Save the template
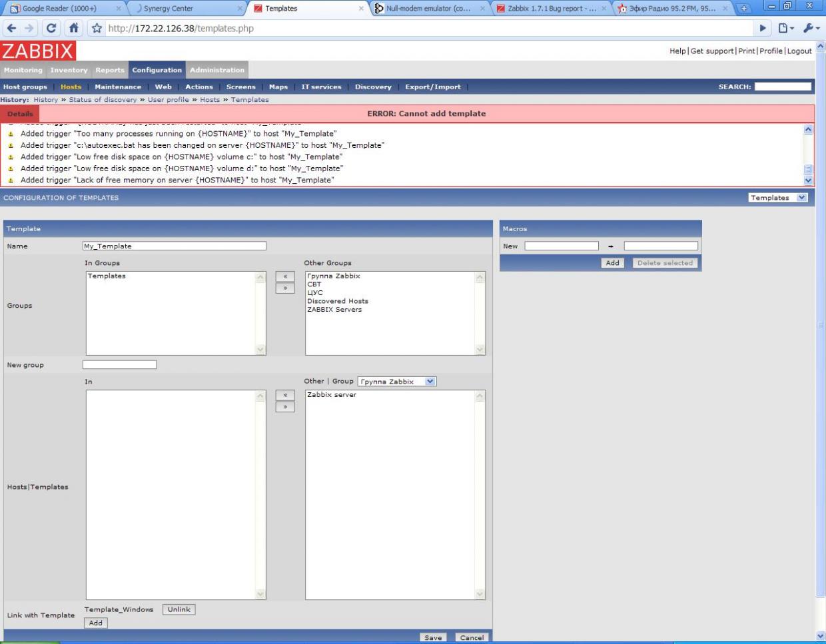 433,637
